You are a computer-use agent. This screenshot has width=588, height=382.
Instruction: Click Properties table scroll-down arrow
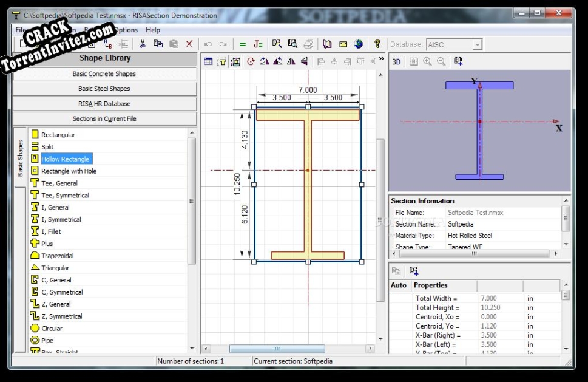[x=566, y=349]
